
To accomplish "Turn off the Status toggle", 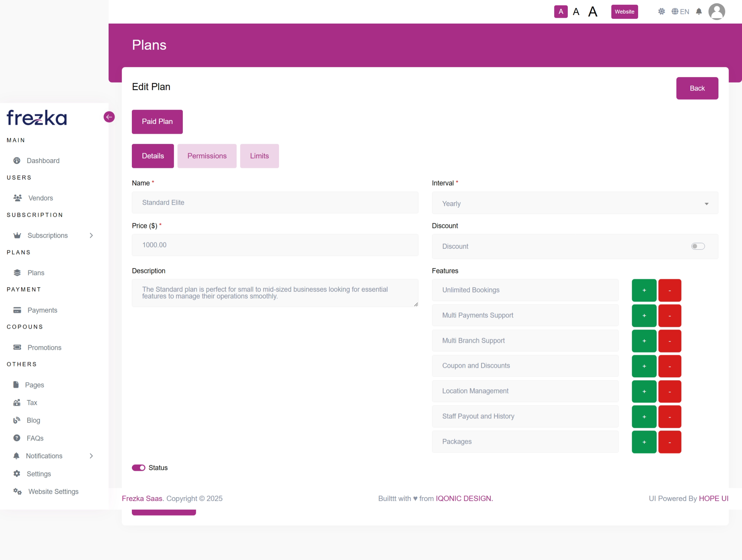I will [139, 468].
